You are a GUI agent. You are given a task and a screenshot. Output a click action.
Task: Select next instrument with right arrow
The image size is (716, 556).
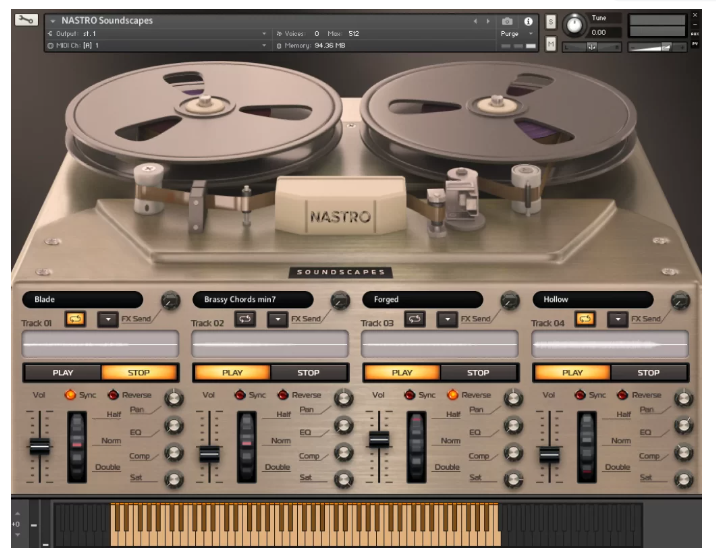488,21
